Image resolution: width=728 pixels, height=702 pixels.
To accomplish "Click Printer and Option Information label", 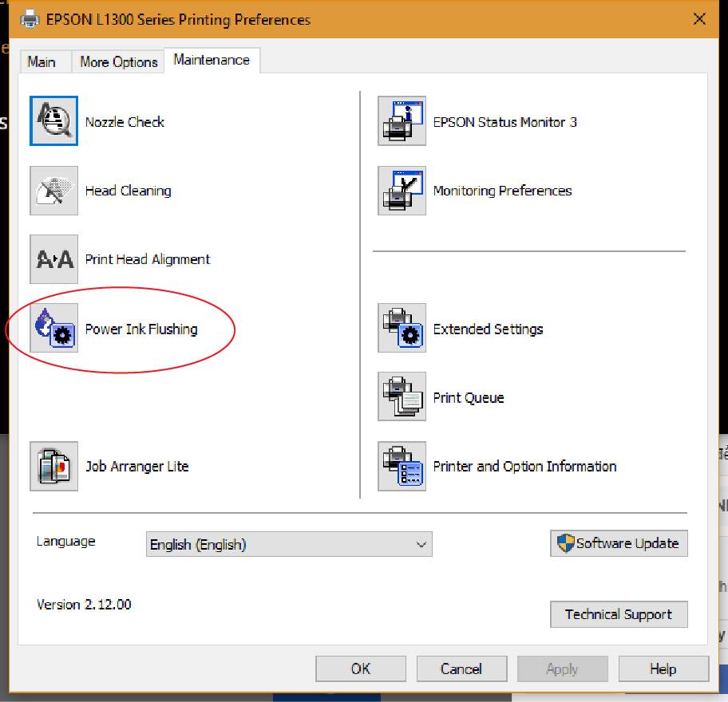I will tap(524, 467).
